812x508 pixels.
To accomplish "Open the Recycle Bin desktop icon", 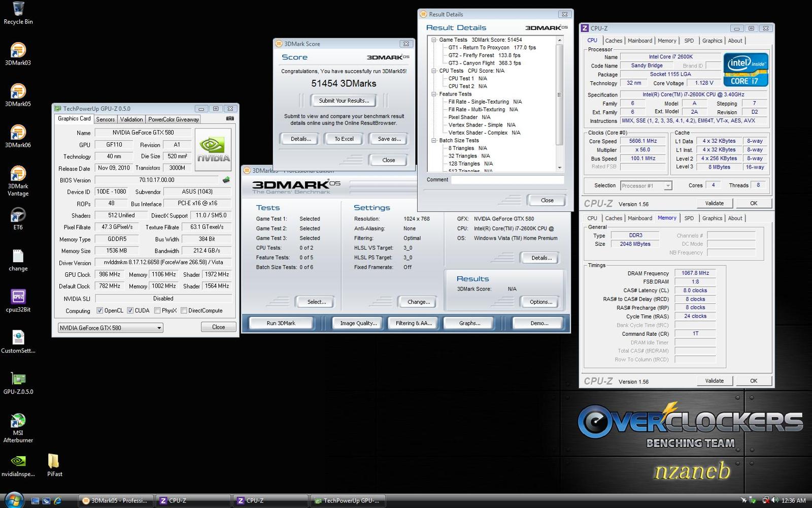I will [18, 13].
